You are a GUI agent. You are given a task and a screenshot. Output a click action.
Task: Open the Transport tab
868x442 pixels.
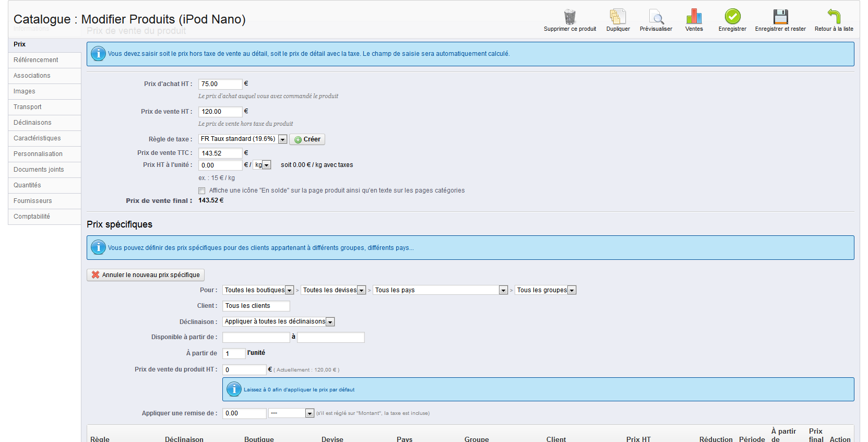44,107
